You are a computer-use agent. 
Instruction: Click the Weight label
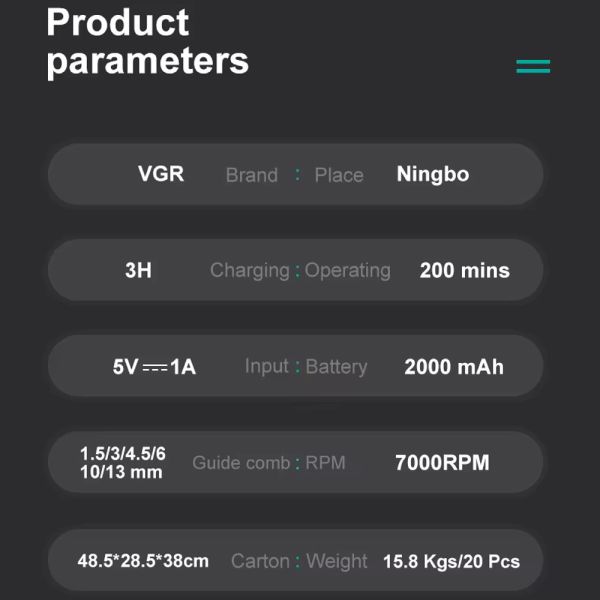[337, 562]
